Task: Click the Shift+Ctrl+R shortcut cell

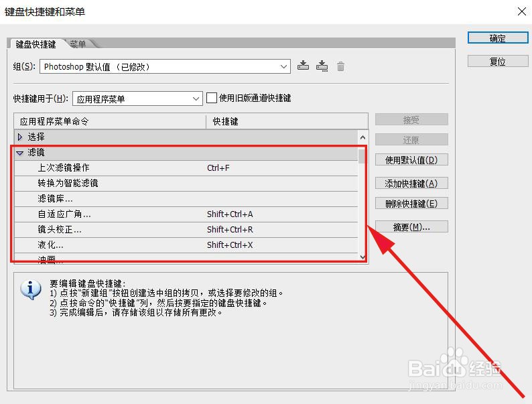Action: pos(230,230)
